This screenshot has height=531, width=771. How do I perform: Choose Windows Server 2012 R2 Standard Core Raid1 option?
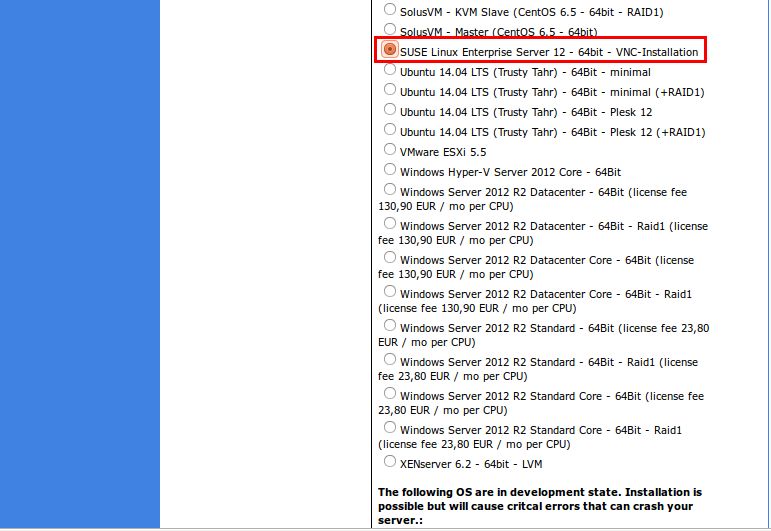click(x=389, y=427)
